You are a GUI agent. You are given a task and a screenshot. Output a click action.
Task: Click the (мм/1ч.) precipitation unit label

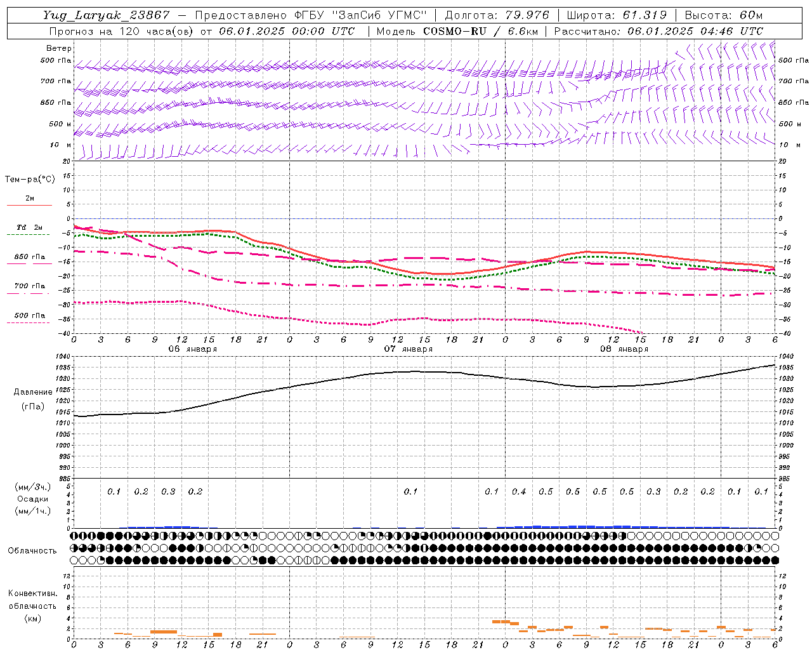pos(33,511)
